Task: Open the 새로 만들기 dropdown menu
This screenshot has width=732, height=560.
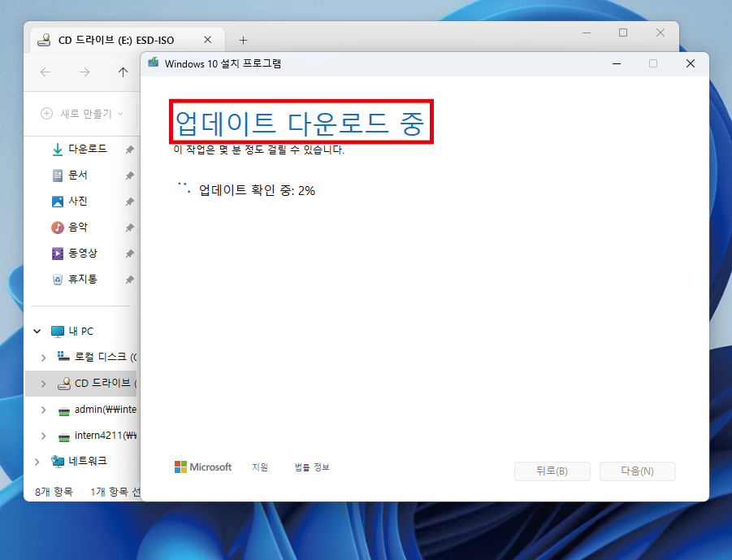Action: coord(82,114)
